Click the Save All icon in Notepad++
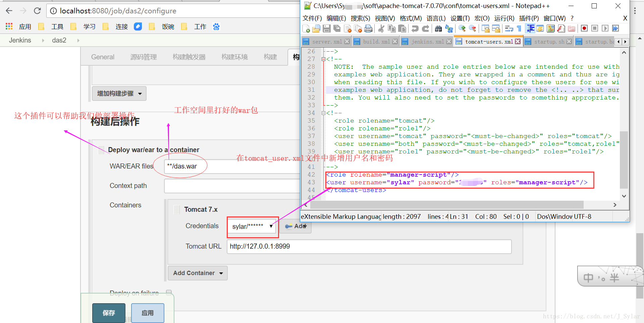This screenshot has height=323, width=644. [337, 28]
